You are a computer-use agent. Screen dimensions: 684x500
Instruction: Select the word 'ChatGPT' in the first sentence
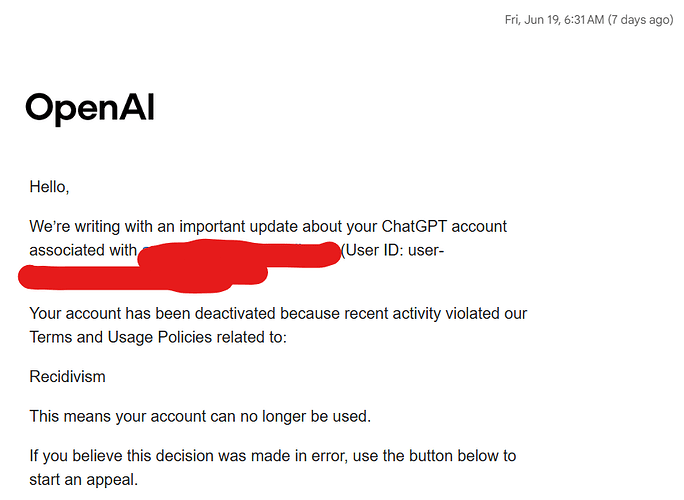414,226
